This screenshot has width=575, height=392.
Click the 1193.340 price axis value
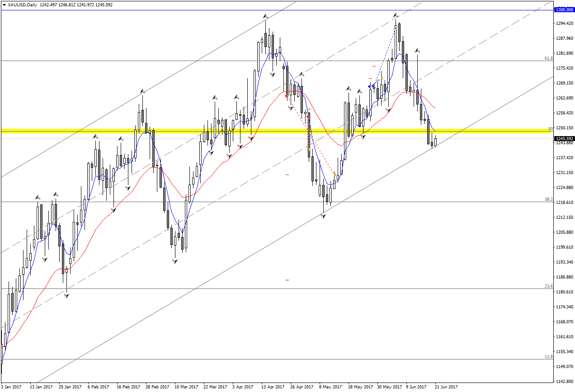[565, 262]
